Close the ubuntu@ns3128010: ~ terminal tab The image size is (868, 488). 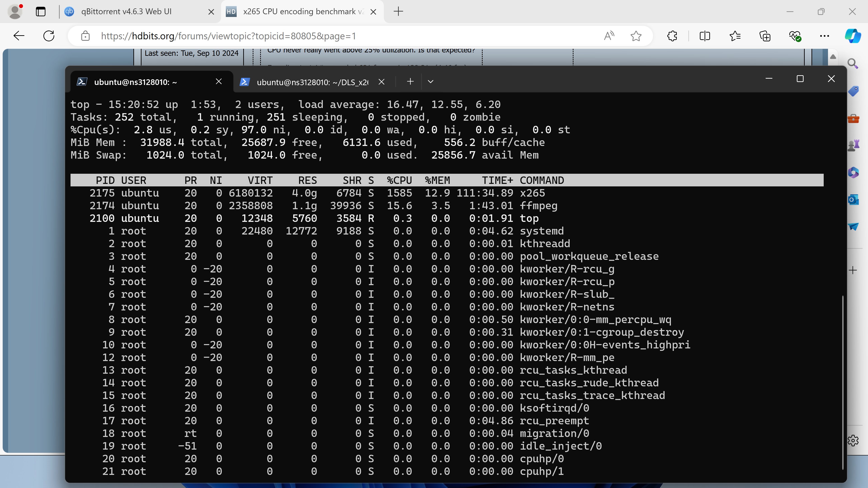pyautogui.click(x=219, y=82)
